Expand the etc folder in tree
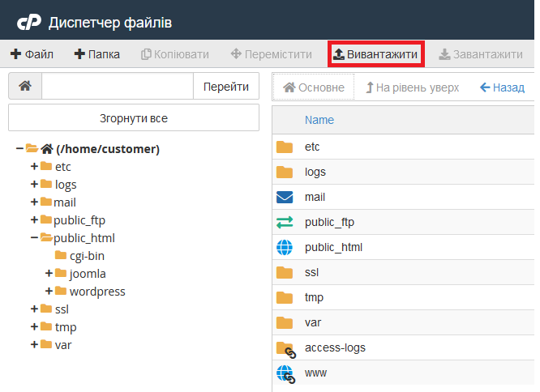Image resolution: width=540 pixels, height=392 pixels. 34,167
